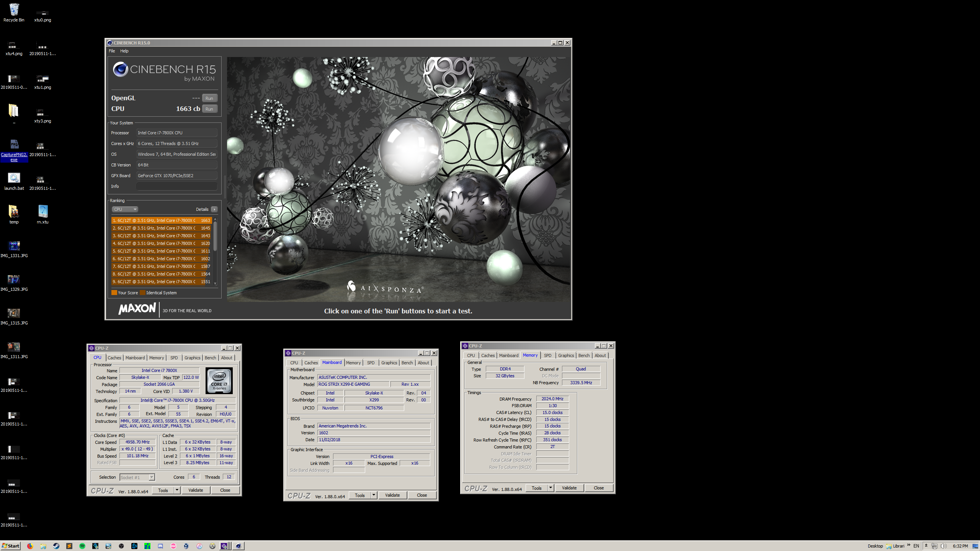The height and width of the screenshot is (551, 980).
Task: Select the xty3.png desktop file
Action: coord(42,116)
